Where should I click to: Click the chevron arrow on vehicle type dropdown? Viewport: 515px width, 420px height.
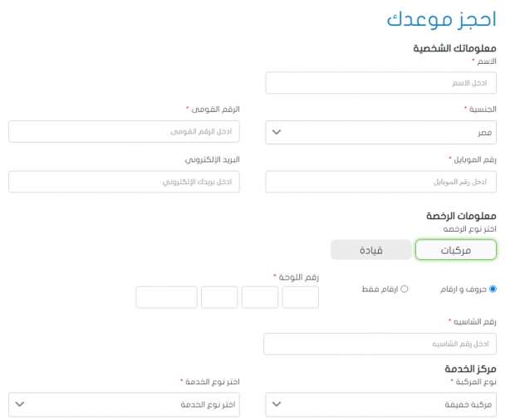[277, 404]
